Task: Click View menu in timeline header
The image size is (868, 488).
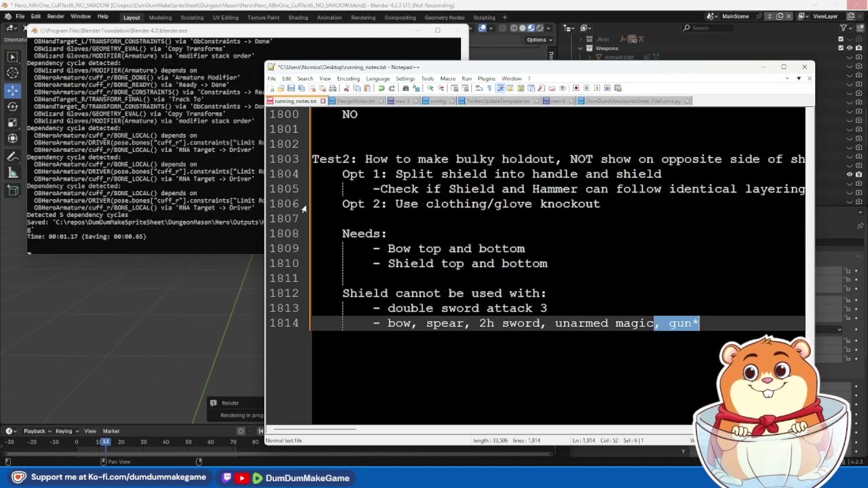Action: pos(90,431)
